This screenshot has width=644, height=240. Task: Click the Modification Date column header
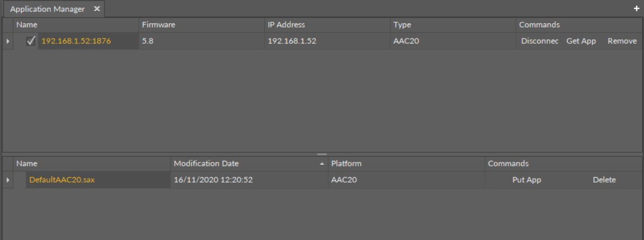pos(206,164)
